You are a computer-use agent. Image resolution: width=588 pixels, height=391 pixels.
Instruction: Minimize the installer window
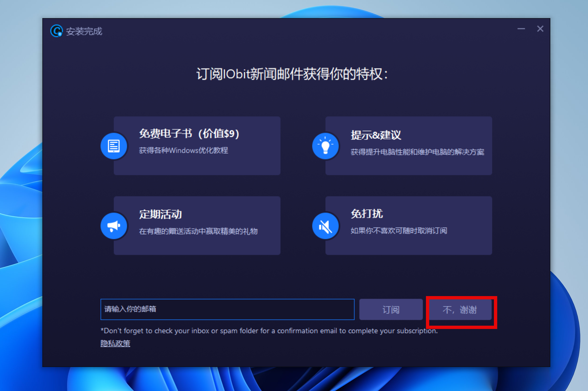[x=521, y=29]
